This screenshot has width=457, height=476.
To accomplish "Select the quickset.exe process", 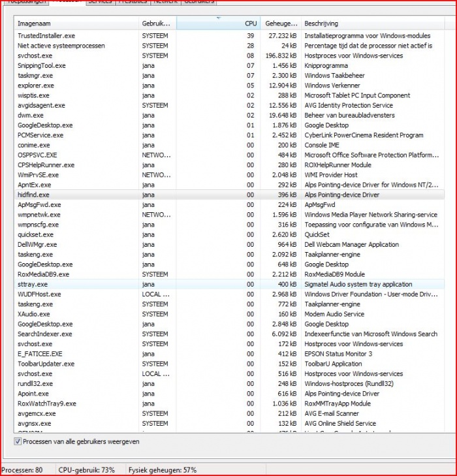I will click(229, 234).
